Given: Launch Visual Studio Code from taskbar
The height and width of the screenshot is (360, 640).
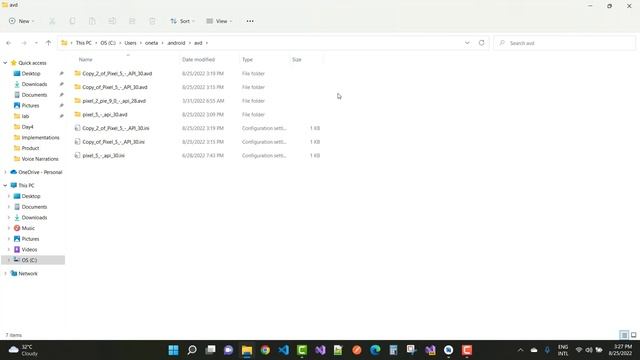Looking at the screenshot, I should [284, 350].
